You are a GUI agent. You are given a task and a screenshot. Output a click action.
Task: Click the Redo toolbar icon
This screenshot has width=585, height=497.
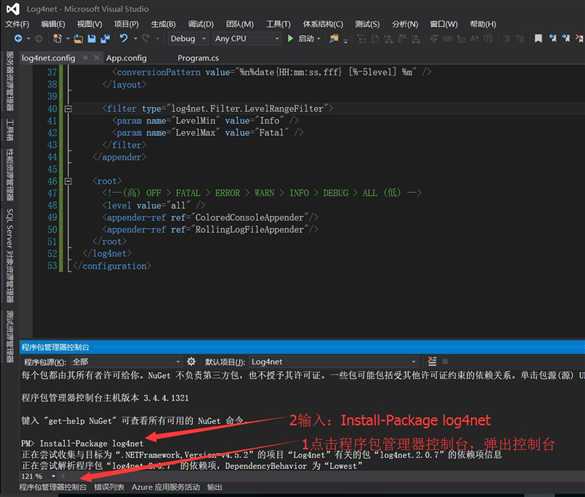click(146, 38)
